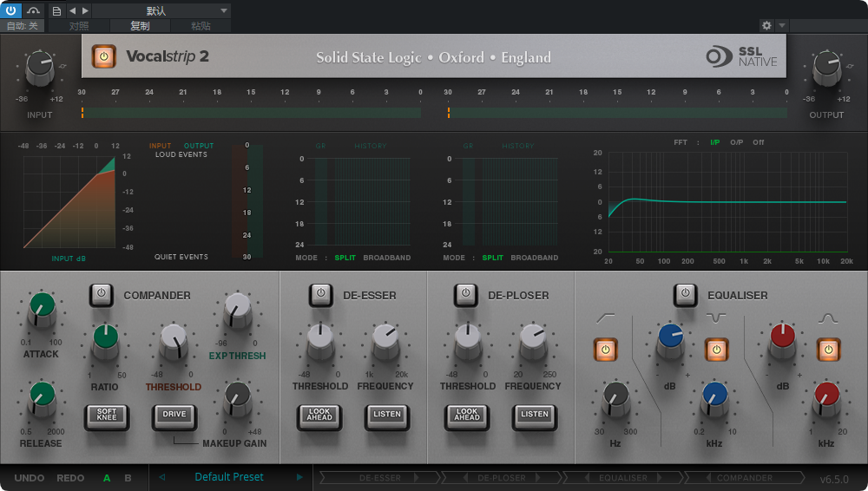The height and width of the screenshot is (491, 868).
Task: Click the De-Ploser FREQUENCY knob
Action: 533,340
